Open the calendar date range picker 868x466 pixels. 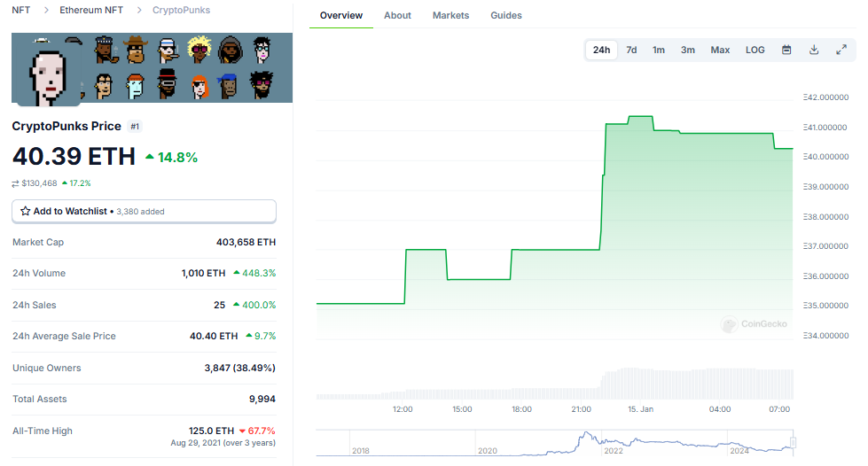pyautogui.click(x=786, y=50)
